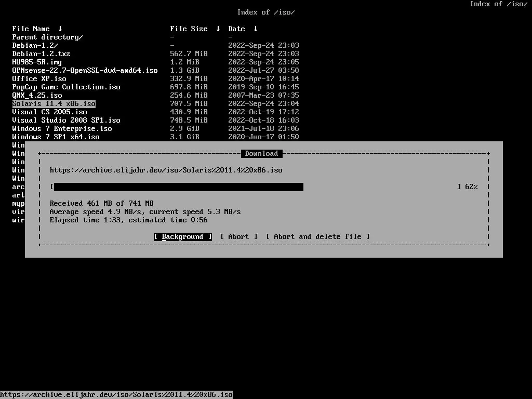Image resolution: width=532 pixels, height=399 pixels.
Task: Click 2020-Apr-17 10:14 date of Office XP
Action: click(263, 79)
